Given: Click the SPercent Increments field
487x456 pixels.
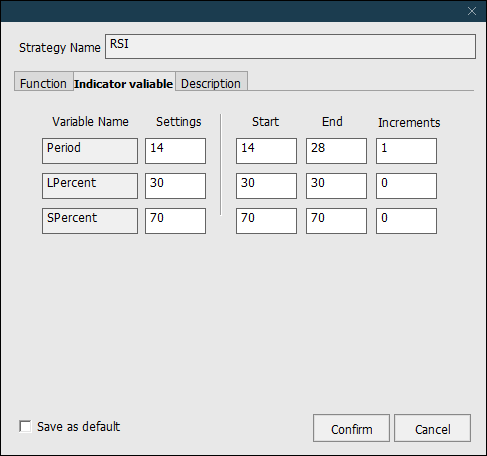Looking at the screenshot, I should click(x=406, y=221).
